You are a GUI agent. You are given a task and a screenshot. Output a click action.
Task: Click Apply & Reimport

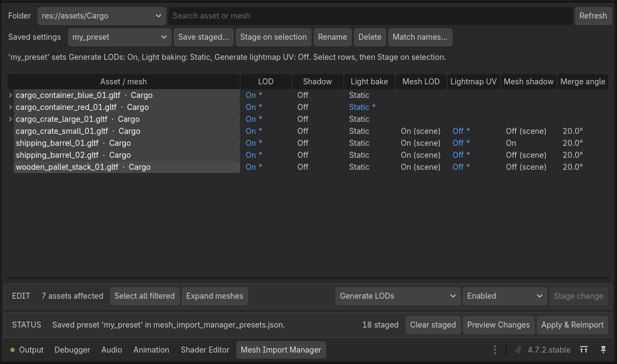(x=572, y=325)
